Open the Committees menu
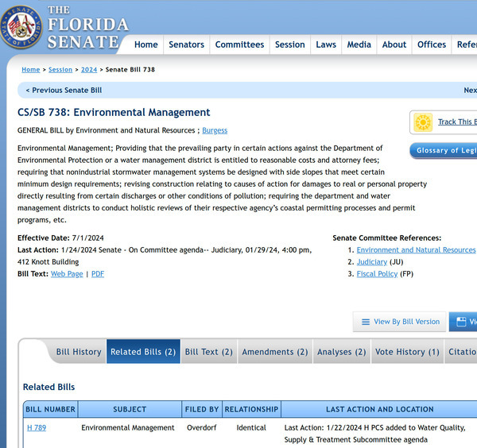477x448 pixels. [x=239, y=44]
